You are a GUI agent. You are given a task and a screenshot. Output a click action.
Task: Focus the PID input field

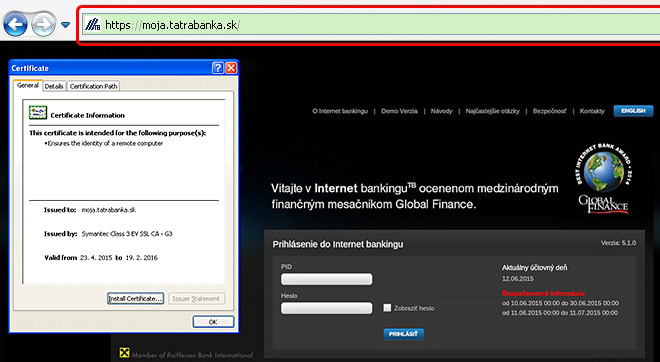[x=327, y=279]
